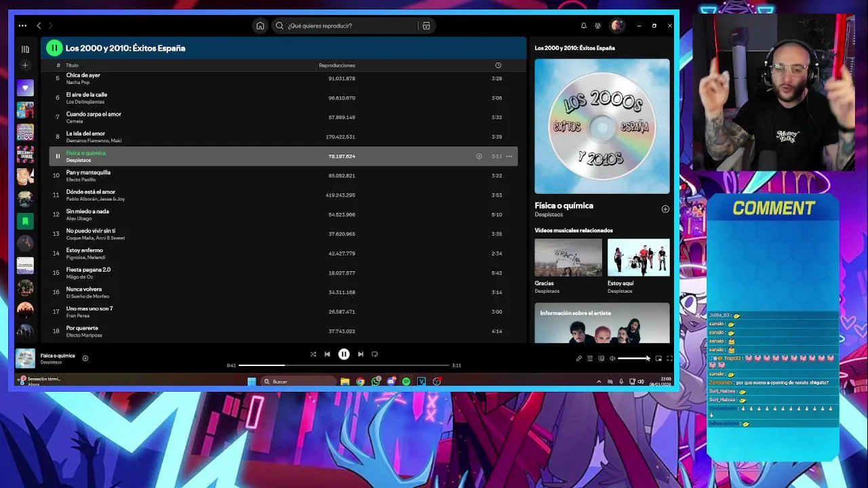Add 'Física o química' row to Liked Songs
This screenshot has height=488, width=868.
pos(479,157)
